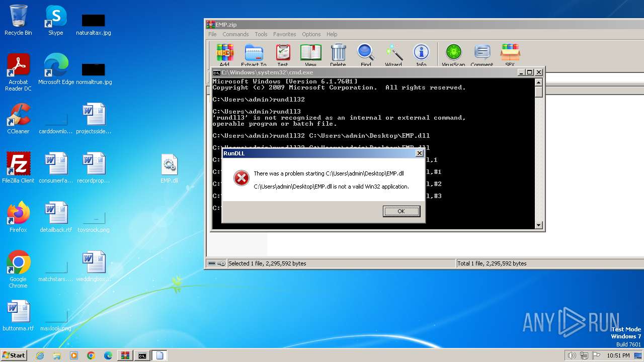Open media player from the taskbar
This screenshot has width=644, height=362.
[x=74, y=355]
